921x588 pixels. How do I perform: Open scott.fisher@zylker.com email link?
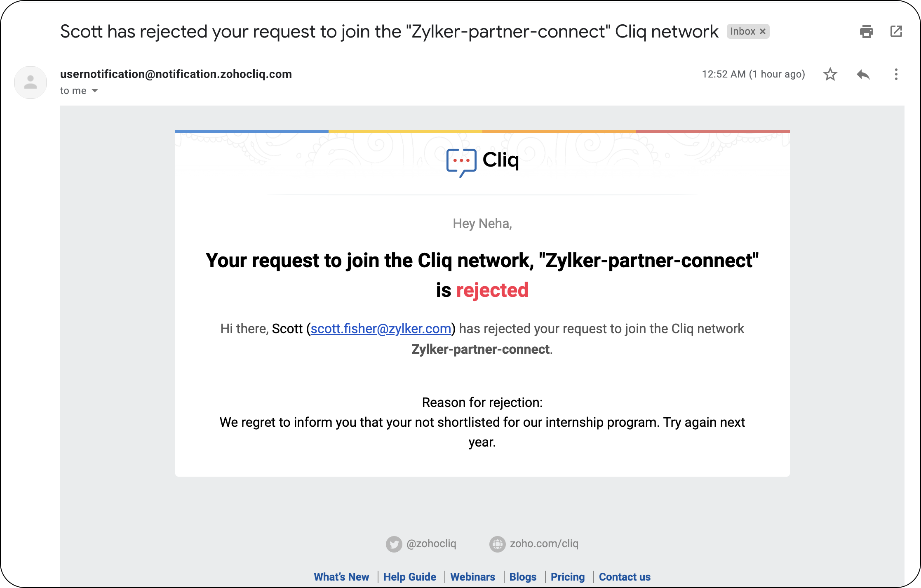[x=381, y=329]
